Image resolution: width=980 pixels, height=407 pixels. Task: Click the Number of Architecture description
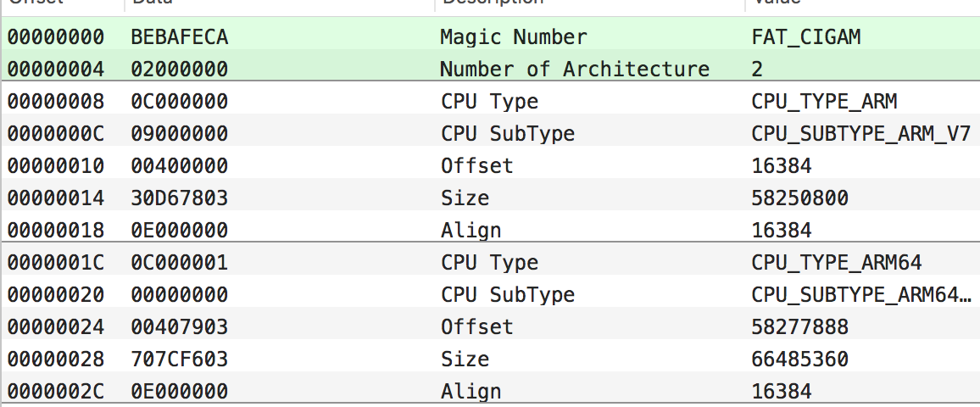click(x=574, y=70)
